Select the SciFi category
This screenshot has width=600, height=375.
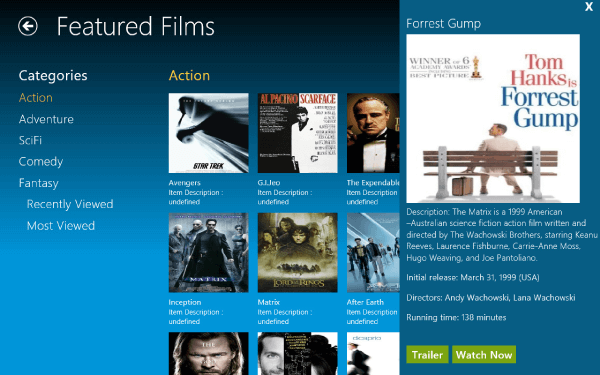[30, 140]
